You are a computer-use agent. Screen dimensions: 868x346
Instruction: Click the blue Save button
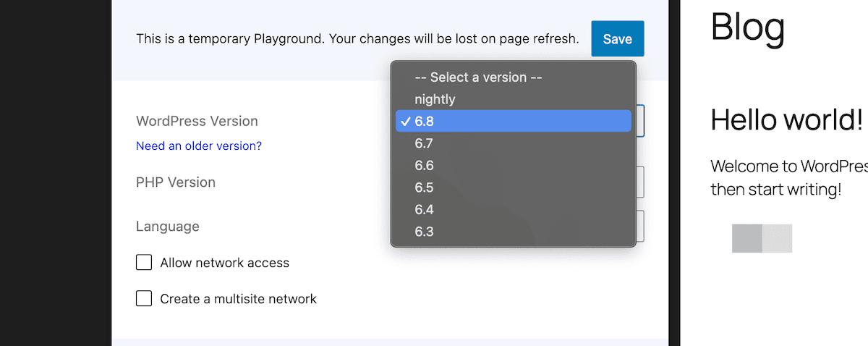617,39
